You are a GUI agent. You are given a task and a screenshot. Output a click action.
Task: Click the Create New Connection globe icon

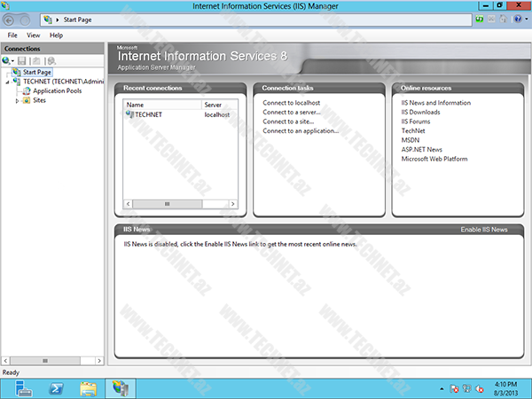7,60
